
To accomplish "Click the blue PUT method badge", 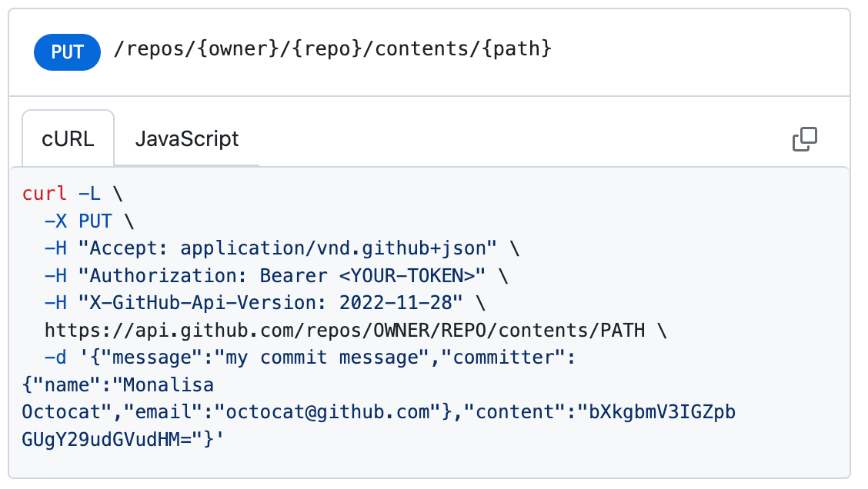I will 67,52.
